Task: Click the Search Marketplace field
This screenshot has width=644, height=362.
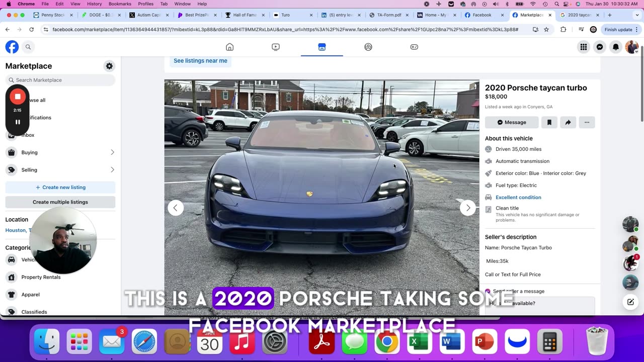Action: click(x=60, y=80)
